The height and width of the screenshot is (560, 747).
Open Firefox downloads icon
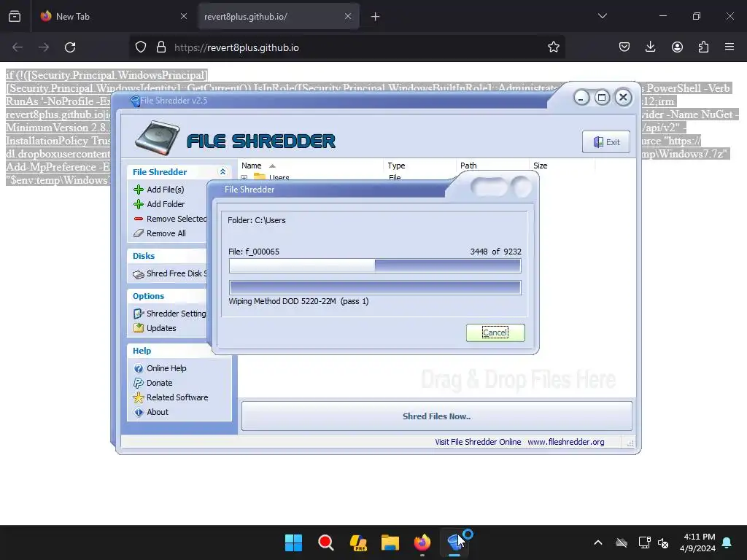point(650,47)
